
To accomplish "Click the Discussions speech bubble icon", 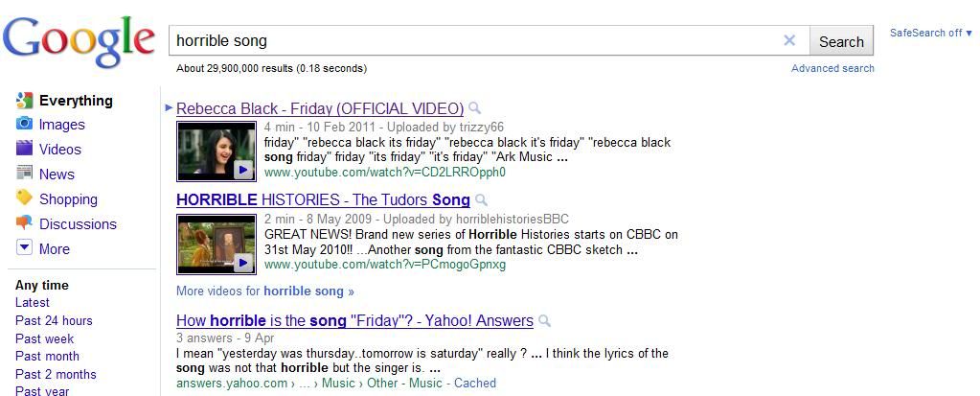I will coord(24,223).
